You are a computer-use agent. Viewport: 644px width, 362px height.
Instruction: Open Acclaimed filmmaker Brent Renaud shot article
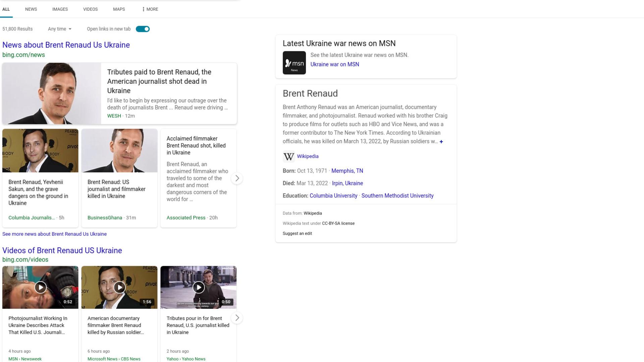[196, 145]
